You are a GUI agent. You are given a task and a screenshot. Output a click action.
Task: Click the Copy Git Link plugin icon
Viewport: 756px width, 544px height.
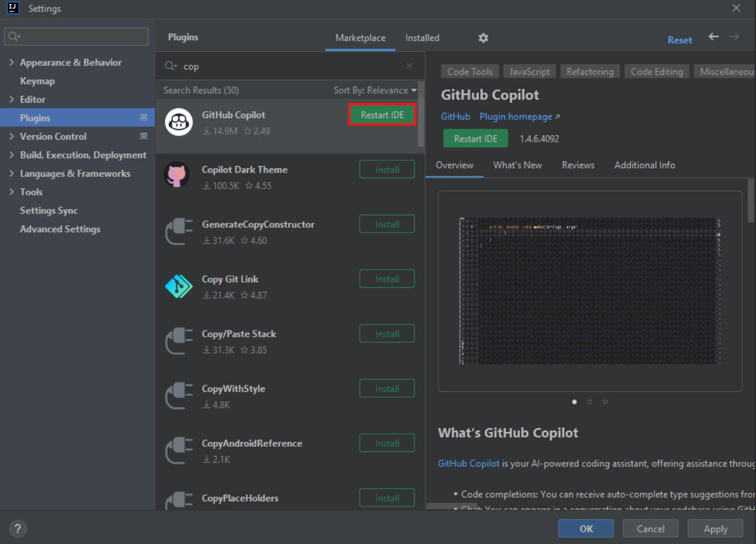pos(179,286)
